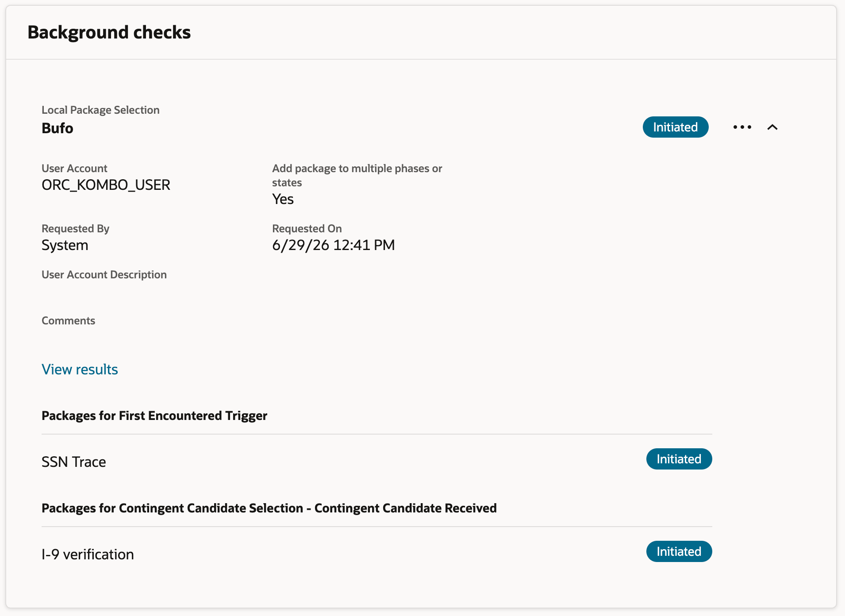The width and height of the screenshot is (845, 616).
Task: Click the Add package to multiple phases label
Action: click(357, 175)
